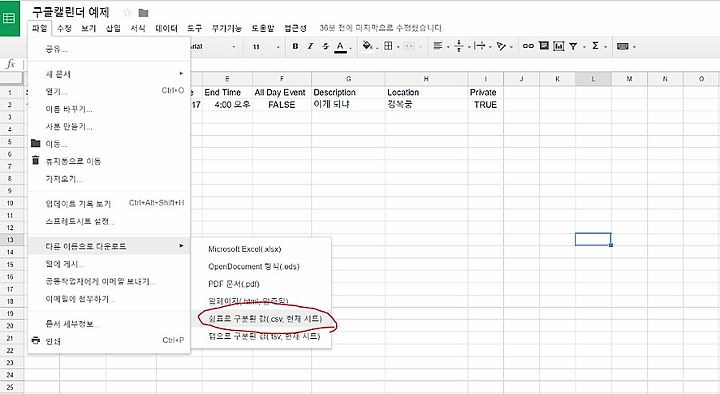Open 문서 세부정보... entry
This screenshot has width=720, height=394.
click(109, 324)
